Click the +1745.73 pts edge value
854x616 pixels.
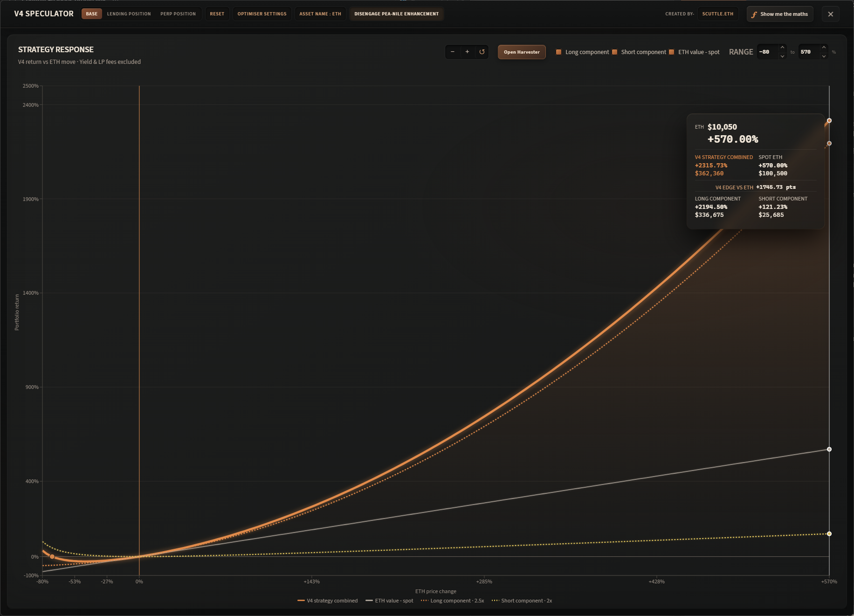pyautogui.click(x=776, y=187)
